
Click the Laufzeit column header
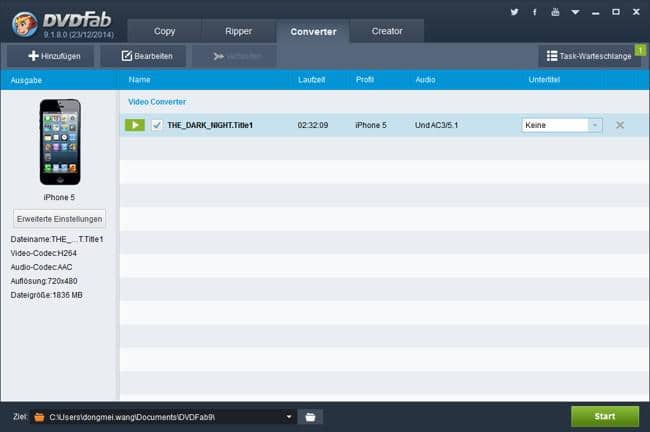coord(311,80)
